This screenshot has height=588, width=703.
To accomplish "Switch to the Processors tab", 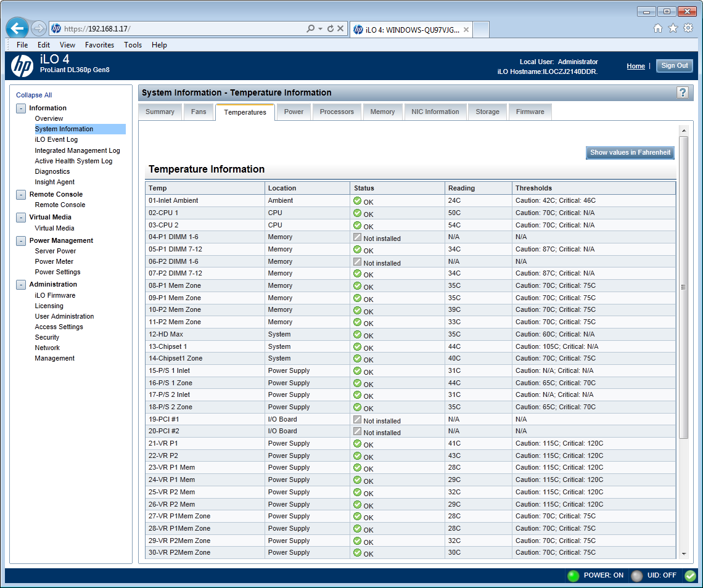I will [x=337, y=112].
